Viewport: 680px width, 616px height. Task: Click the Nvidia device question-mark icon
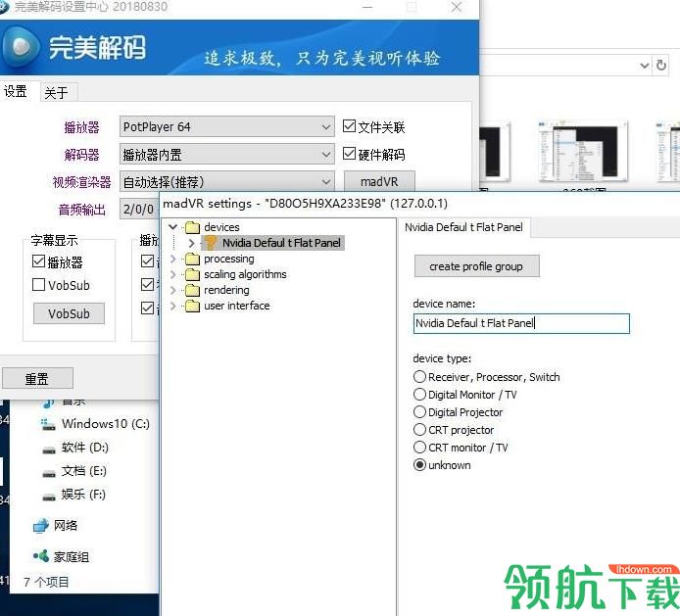(x=211, y=243)
